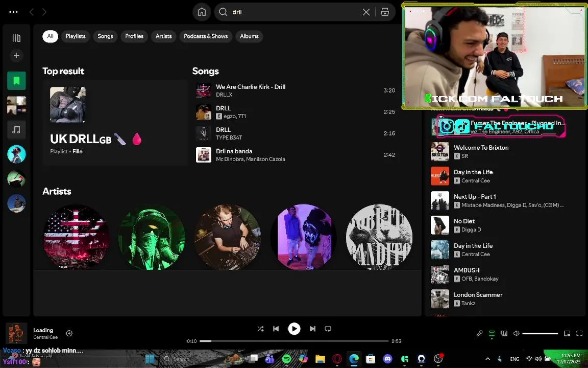Open Opera browser from the taskbar
The width and height of the screenshot is (588, 368).
pyautogui.click(x=337, y=359)
